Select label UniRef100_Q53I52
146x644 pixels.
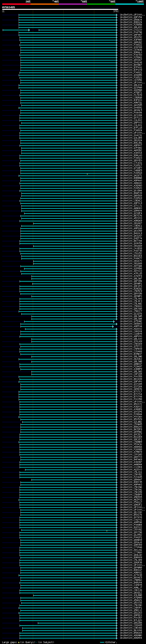131,37
